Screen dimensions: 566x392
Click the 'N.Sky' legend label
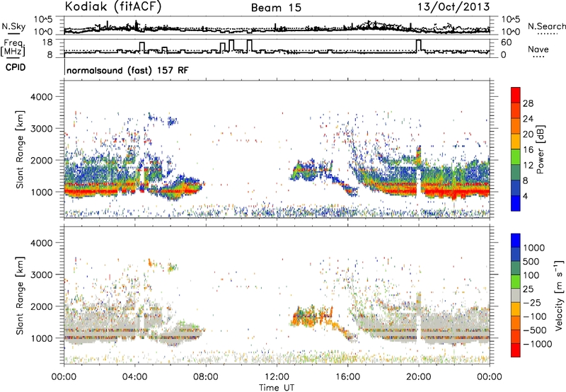13,26
